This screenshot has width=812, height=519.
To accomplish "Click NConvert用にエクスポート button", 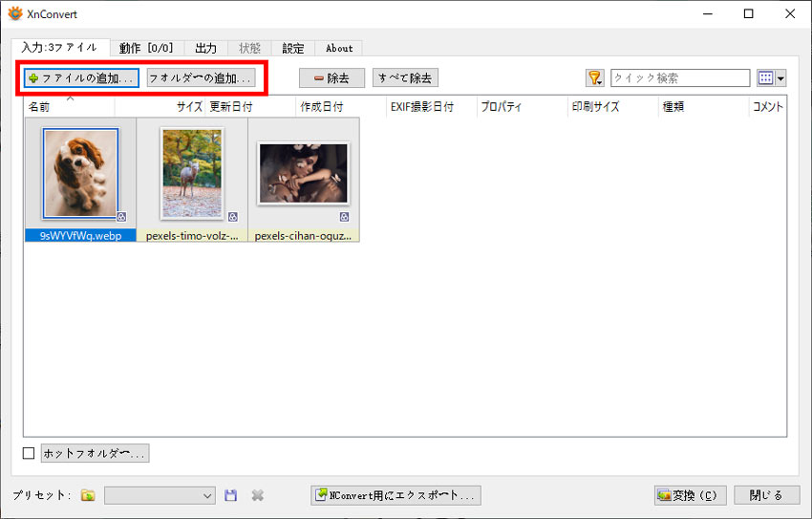I will (395, 495).
